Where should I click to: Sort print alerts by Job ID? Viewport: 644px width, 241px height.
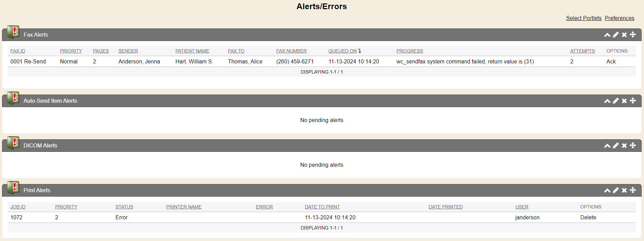[x=18, y=207]
